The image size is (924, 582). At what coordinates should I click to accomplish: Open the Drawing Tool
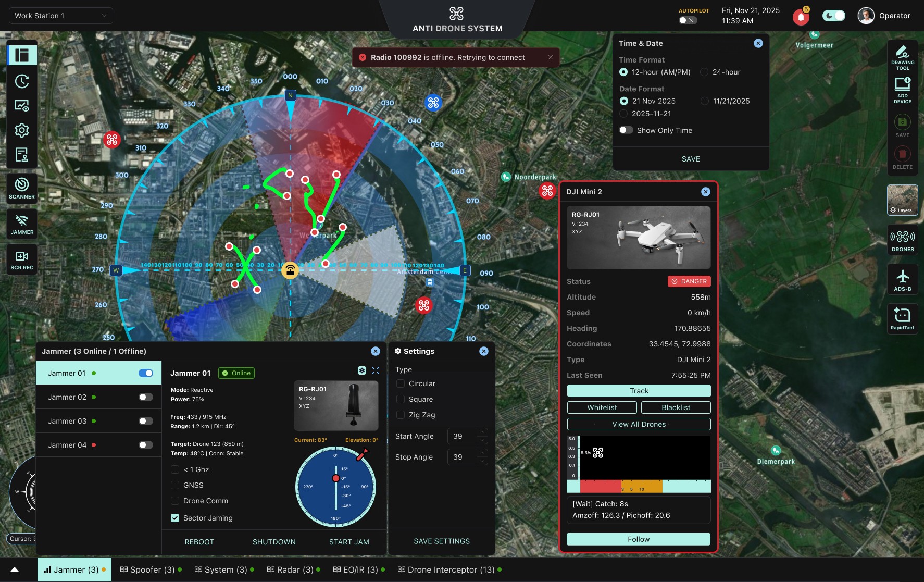(x=903, y=58)
